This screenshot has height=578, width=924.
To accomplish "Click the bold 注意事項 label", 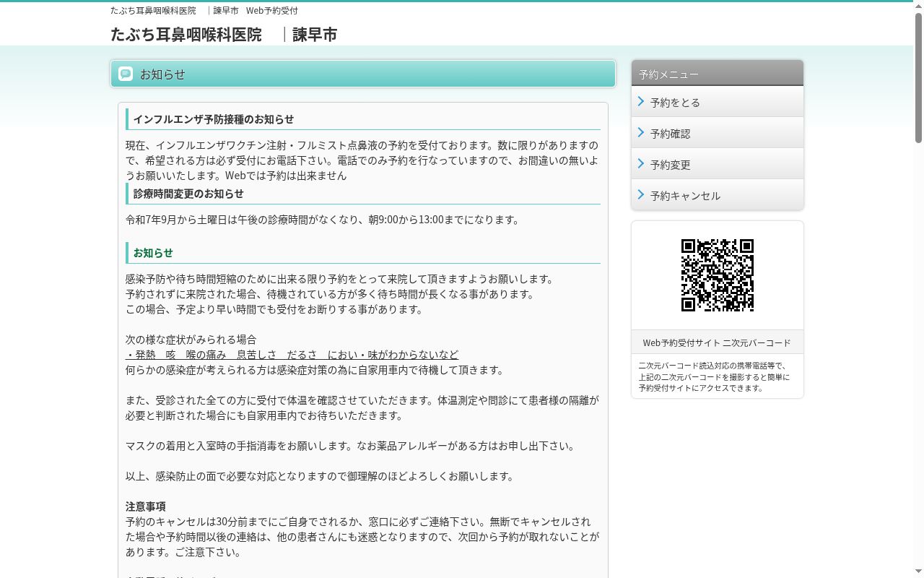I will [x=146, y=506].
